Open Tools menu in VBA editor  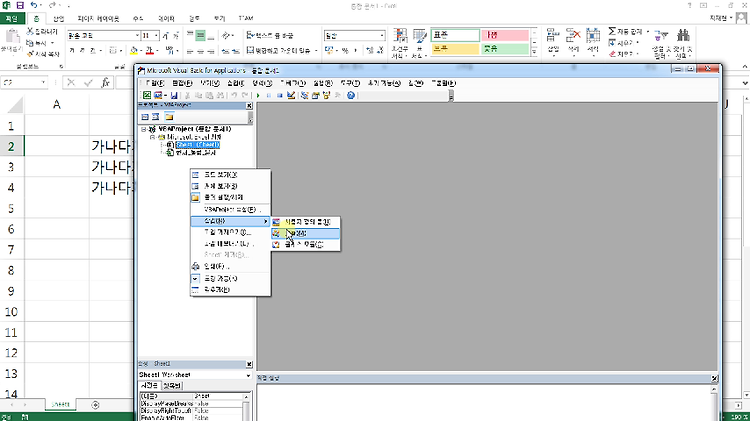point(350,83)
